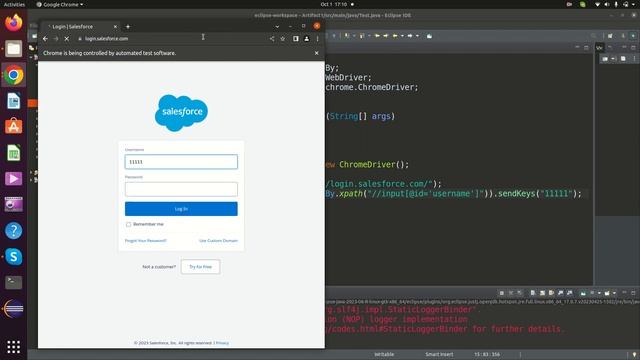Open Chrome profile icon

(307, 38)
